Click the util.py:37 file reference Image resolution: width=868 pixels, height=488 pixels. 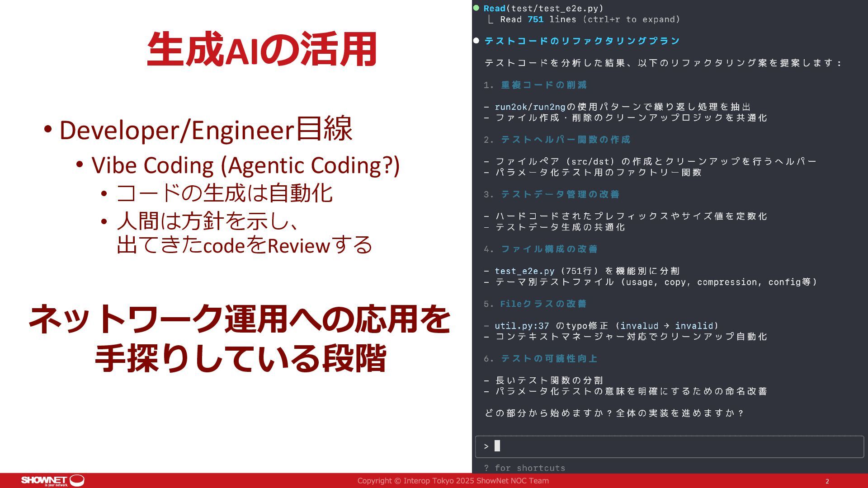tap(522, 326)
